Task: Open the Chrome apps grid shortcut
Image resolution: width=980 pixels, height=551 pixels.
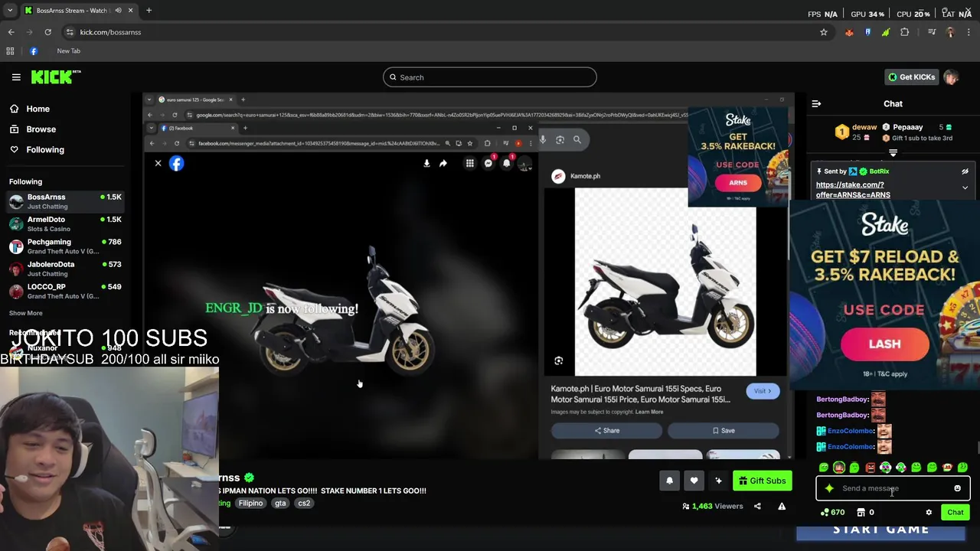Action: (x=10, y=51)
